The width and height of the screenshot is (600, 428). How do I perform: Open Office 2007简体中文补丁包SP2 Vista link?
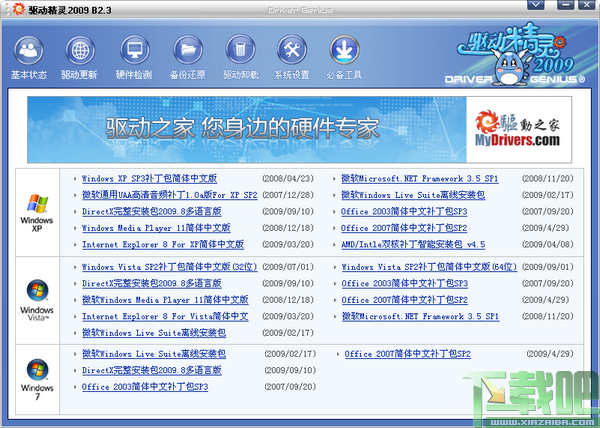tap(405, 300)
